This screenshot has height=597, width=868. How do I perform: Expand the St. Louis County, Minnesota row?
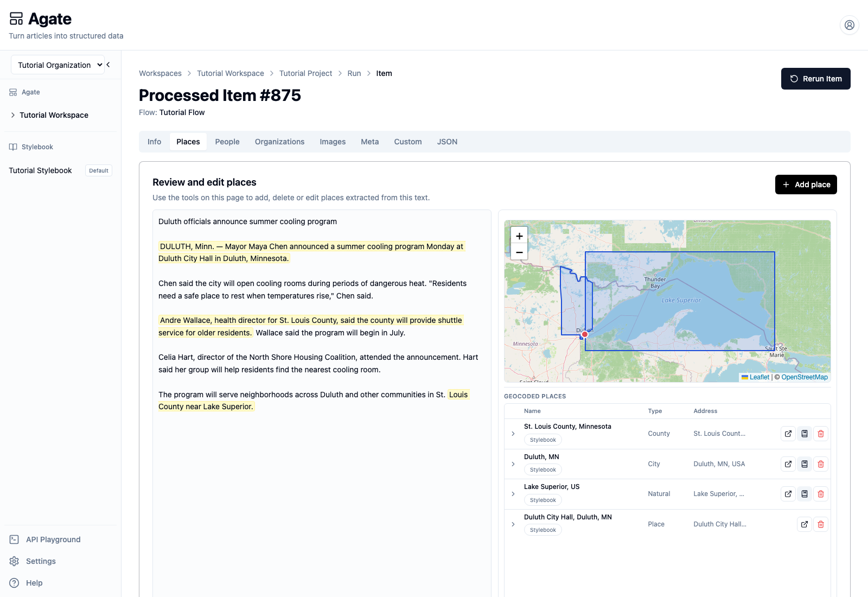[x=513, y=434]
